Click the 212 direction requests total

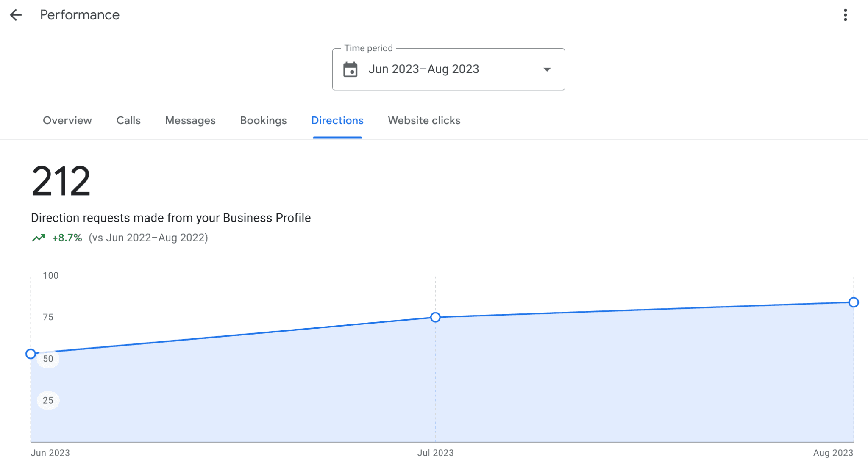click(61, 181)
